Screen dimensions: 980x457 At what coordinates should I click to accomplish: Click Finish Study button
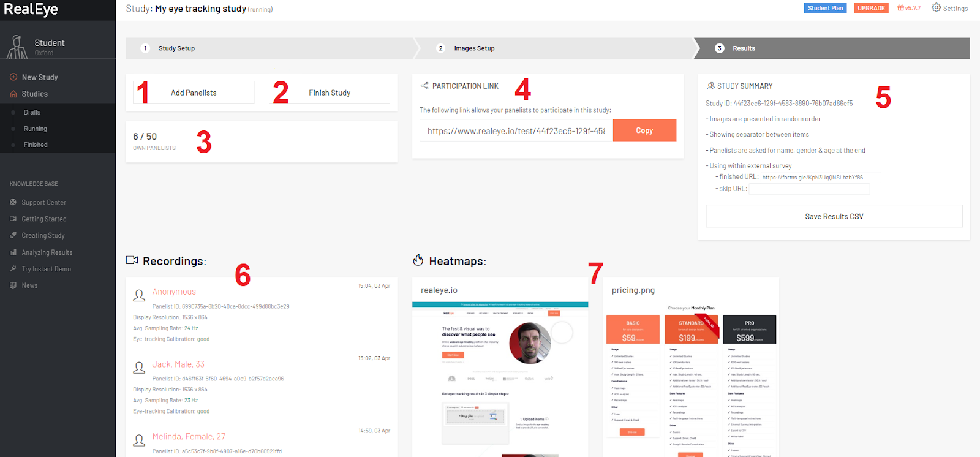tap(330, 93)
